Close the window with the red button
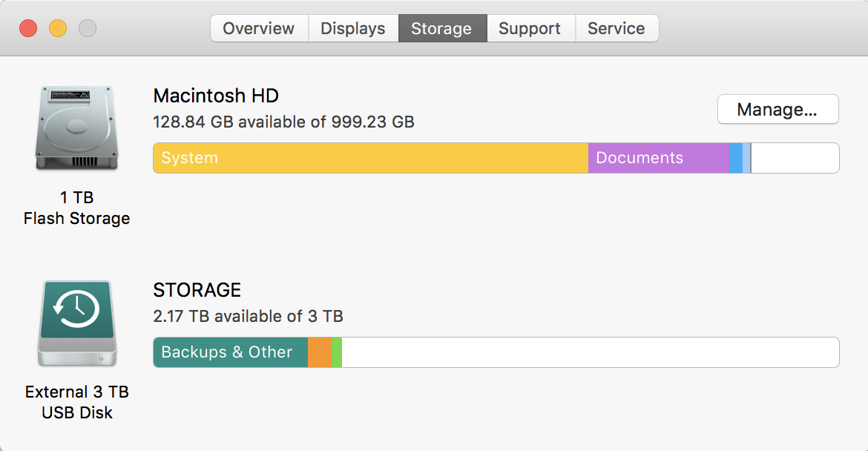This screenshot has height=451, width=868. click(x=28, y=28)
